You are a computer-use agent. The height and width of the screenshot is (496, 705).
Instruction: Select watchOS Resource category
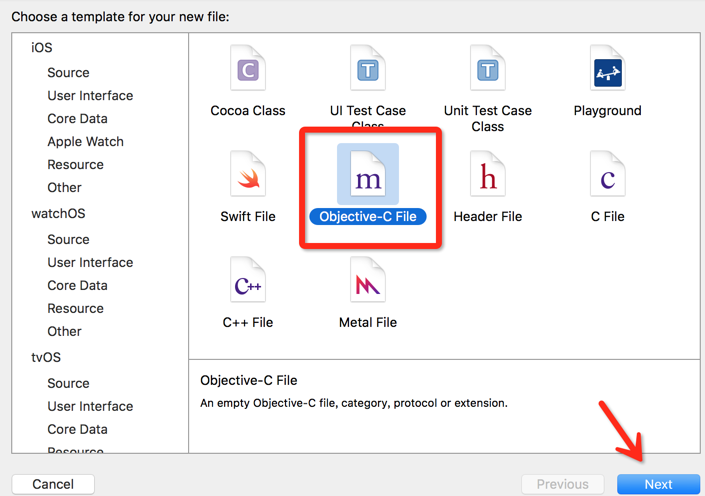point(75,309)
